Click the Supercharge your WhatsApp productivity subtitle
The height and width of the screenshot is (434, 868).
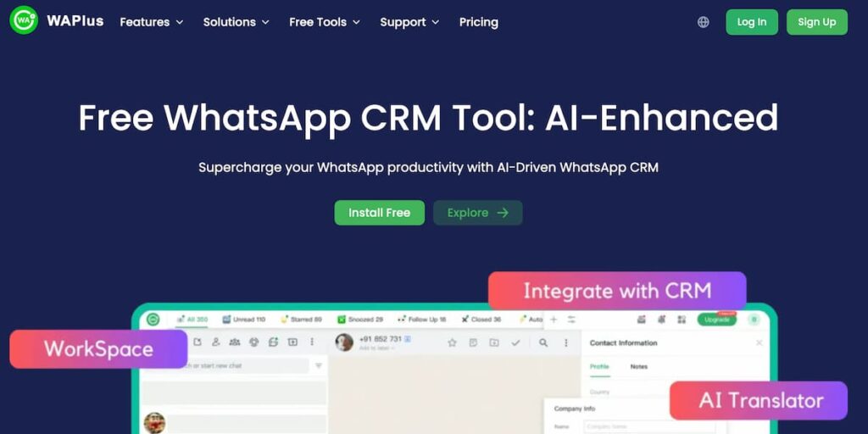point(428,167)
